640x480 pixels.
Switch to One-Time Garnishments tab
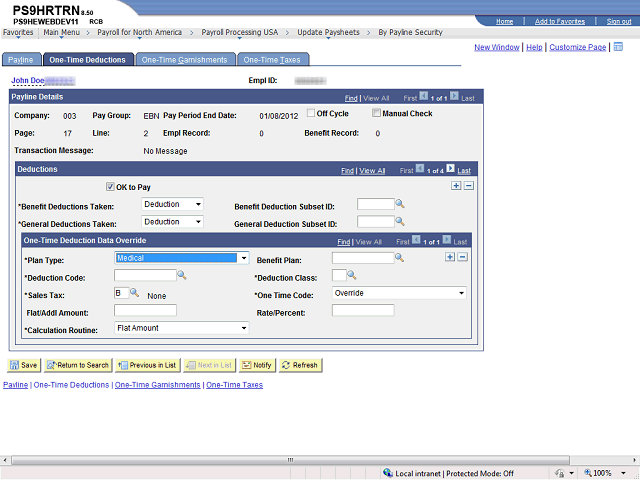click(184, 60)
